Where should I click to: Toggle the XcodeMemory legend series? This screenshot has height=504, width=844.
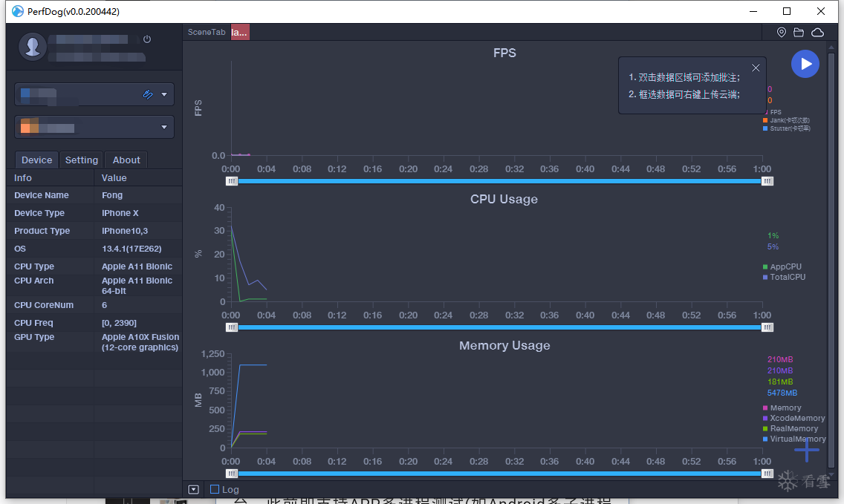pos(794,418)
